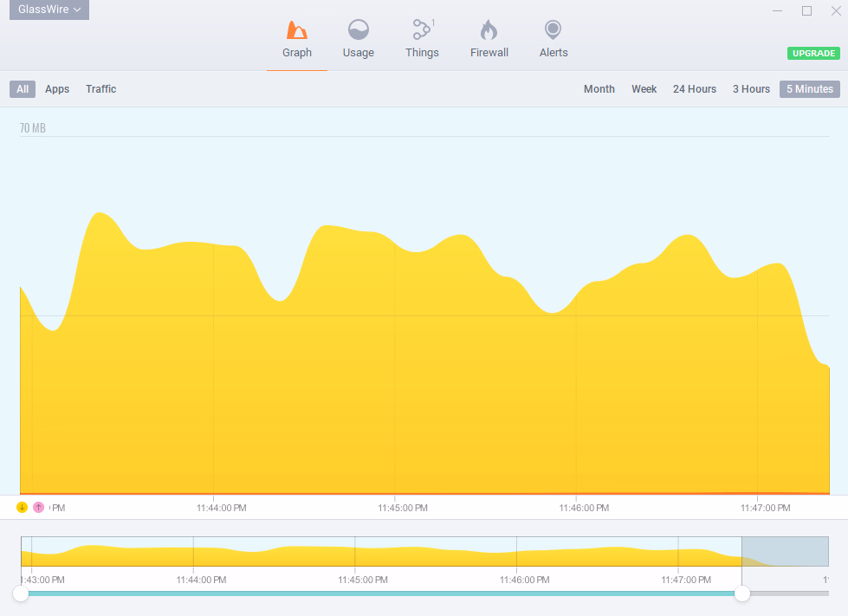Open the Firewall flame icon
Image resolution: width=848 pixels, height=616 pixels.
click(x=489, y=31)
